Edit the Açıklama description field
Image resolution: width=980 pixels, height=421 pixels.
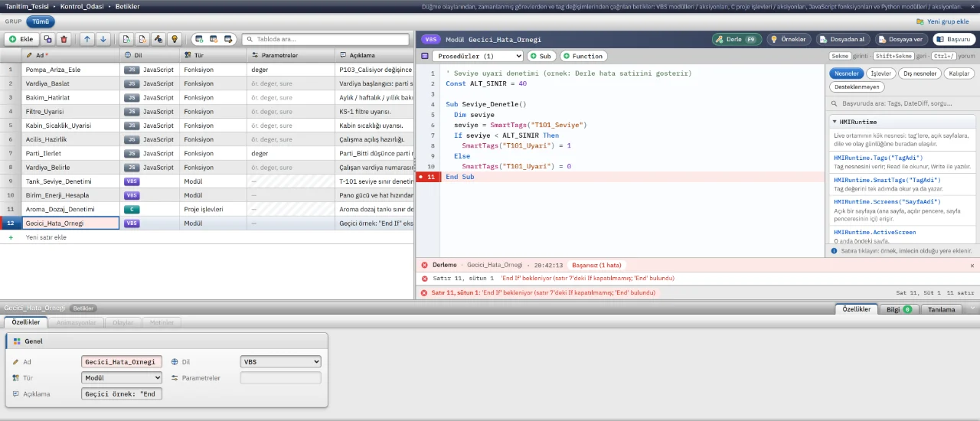coord(122,394)
